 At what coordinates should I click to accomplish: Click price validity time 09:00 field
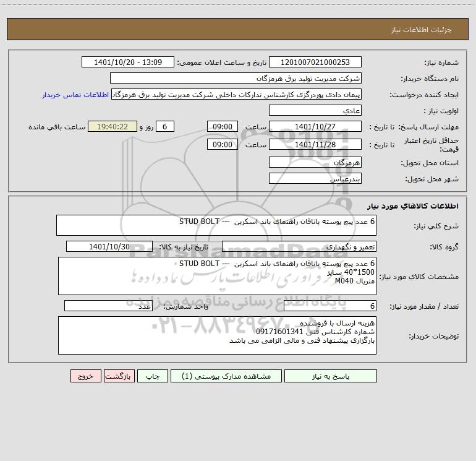[222, 144]
